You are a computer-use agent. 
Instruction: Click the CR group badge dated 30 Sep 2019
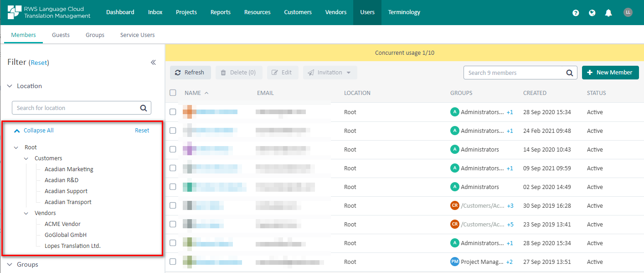tap(454, 205)
